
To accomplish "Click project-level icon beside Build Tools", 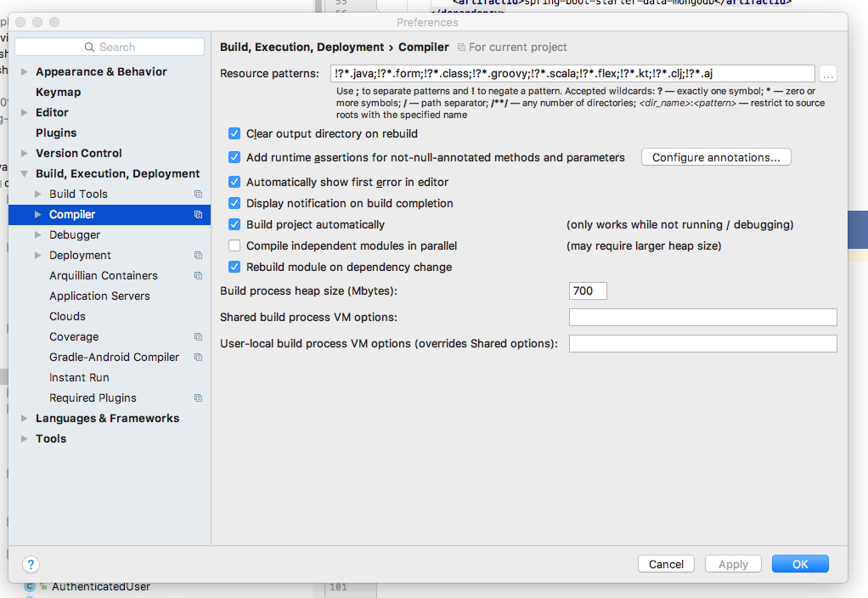I will pos(198,195).
